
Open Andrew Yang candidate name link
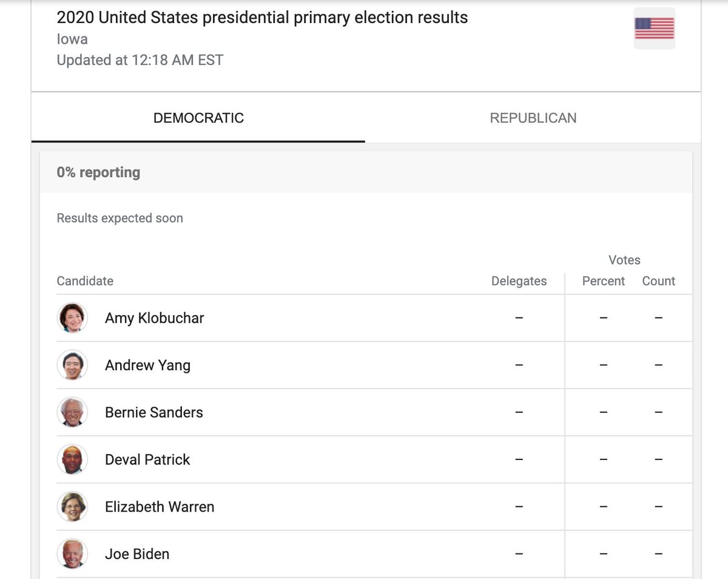point(147,365)
